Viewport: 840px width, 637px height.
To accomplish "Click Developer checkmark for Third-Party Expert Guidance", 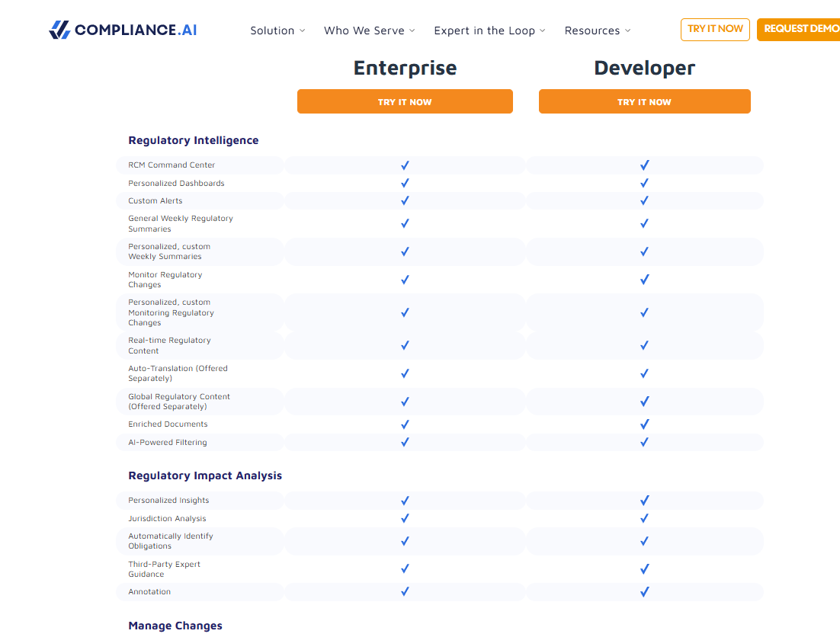I will pyautogui.click(x=644, y=569).
